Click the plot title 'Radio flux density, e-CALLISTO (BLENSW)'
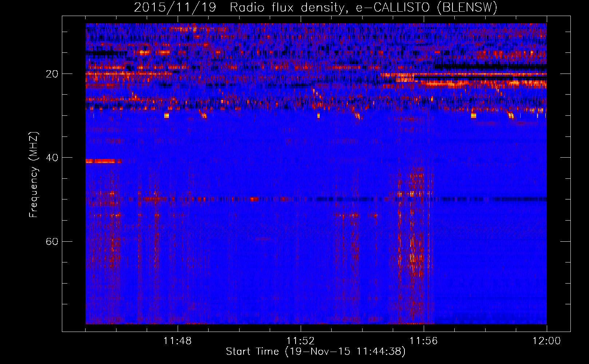Viewport: 589px width, 364px height. pyautogui.click(x=363, y=8)
